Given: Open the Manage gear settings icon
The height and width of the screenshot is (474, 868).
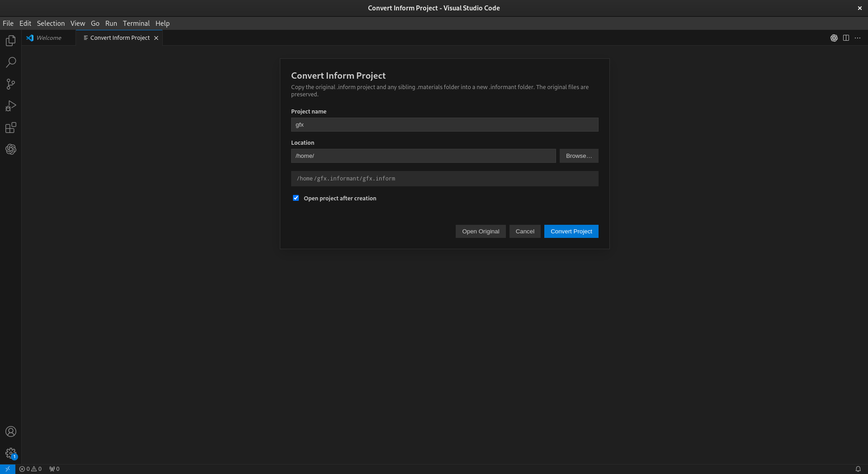Looking at the screenshot, I should pos(11,453).
